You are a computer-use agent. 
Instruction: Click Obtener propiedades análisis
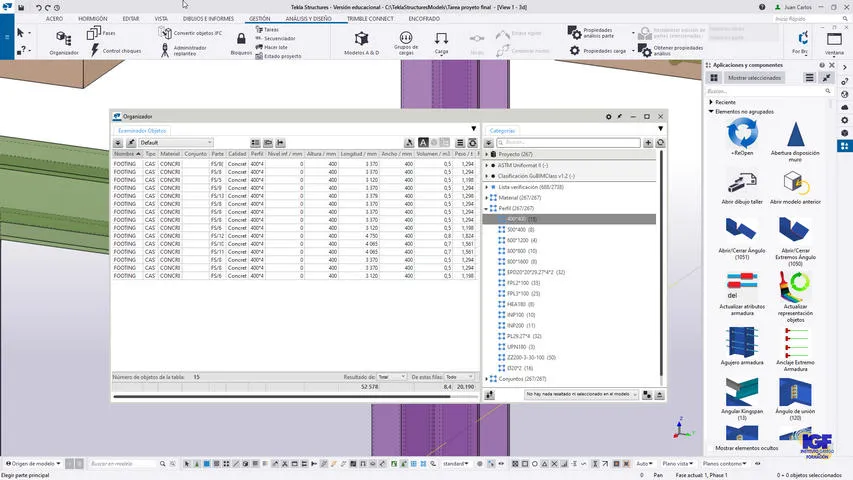pyautogui.click(x=671, y=51)
